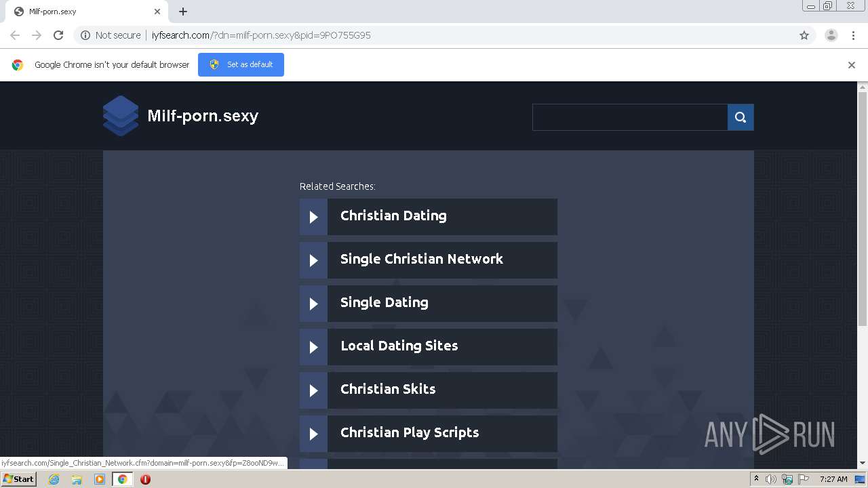Open File Explorer folder in taskbar
Viewport: 868px width, 488px height.
coord(77,479)
